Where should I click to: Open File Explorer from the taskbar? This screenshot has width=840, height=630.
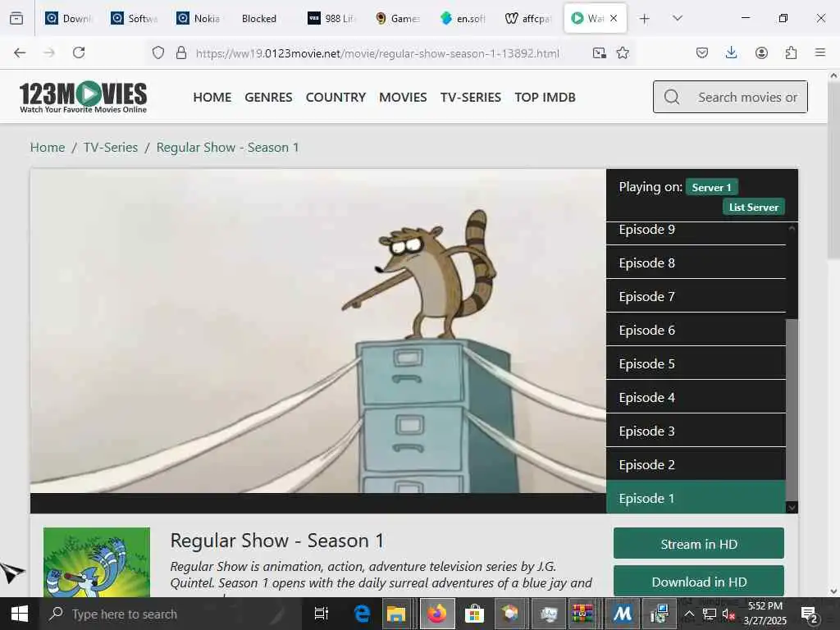pyautogui.click(x=396, y=614)
